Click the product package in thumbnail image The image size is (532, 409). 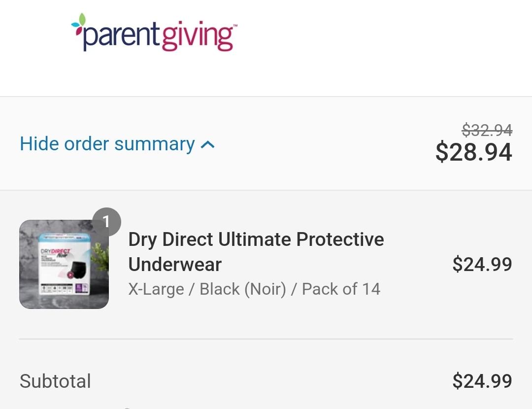(65, 264)
